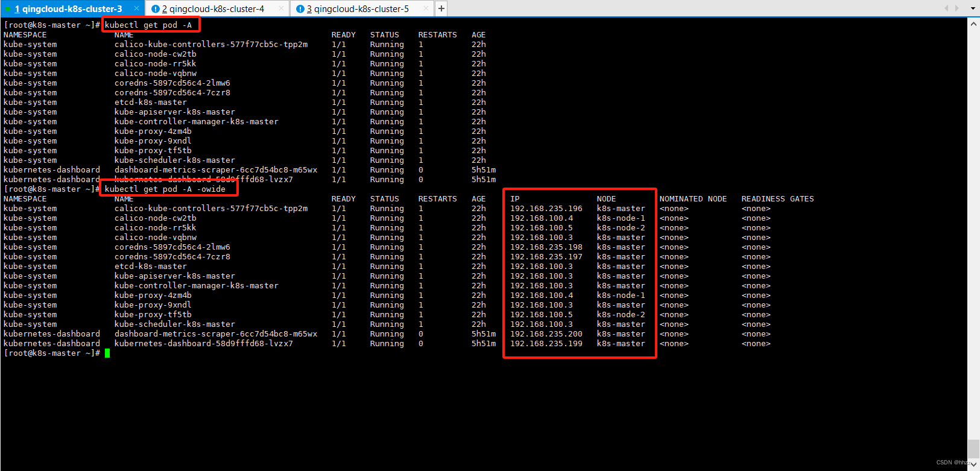Close the qingcloud-k8s-cluster-4 session tab
Viewport: 980px width, 471px height.
pyautogui.click(x=281, y=8)
